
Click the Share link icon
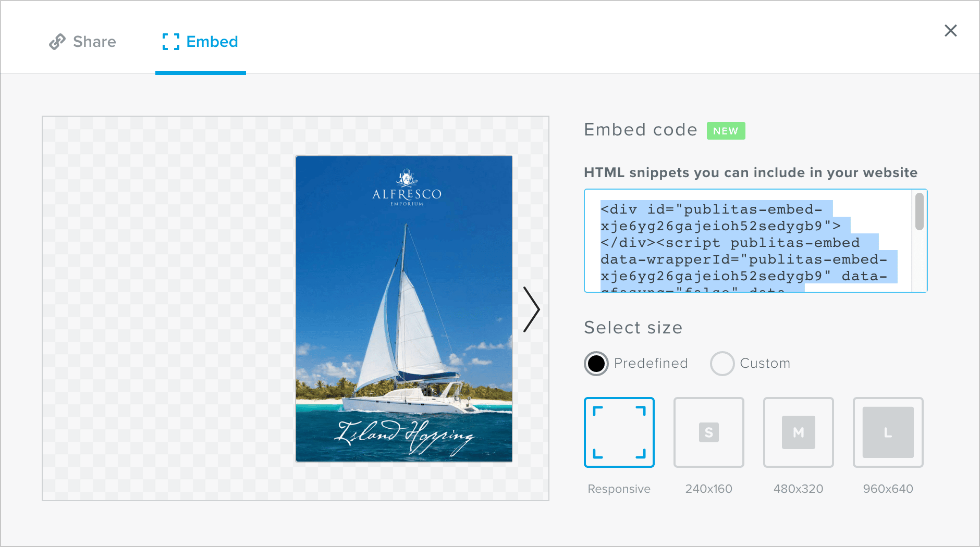click(57, 42)
